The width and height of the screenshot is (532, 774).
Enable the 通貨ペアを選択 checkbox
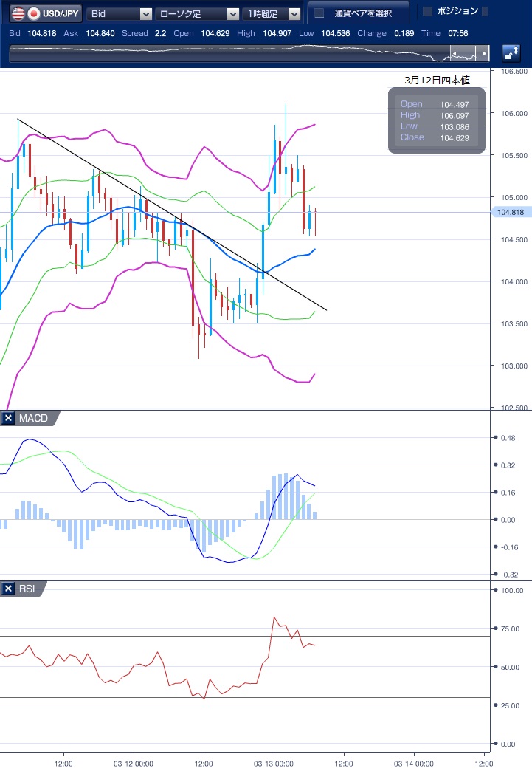tap(319, 13)
